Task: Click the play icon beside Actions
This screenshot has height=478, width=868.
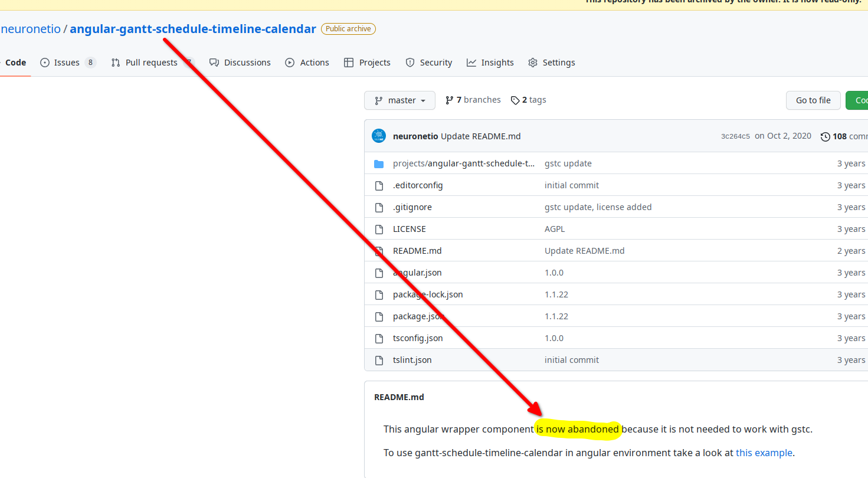Action: point(289,62)
